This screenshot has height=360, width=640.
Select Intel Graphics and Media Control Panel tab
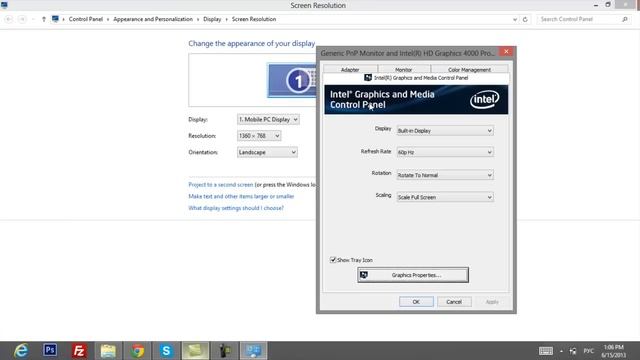(x=416, y=78)
